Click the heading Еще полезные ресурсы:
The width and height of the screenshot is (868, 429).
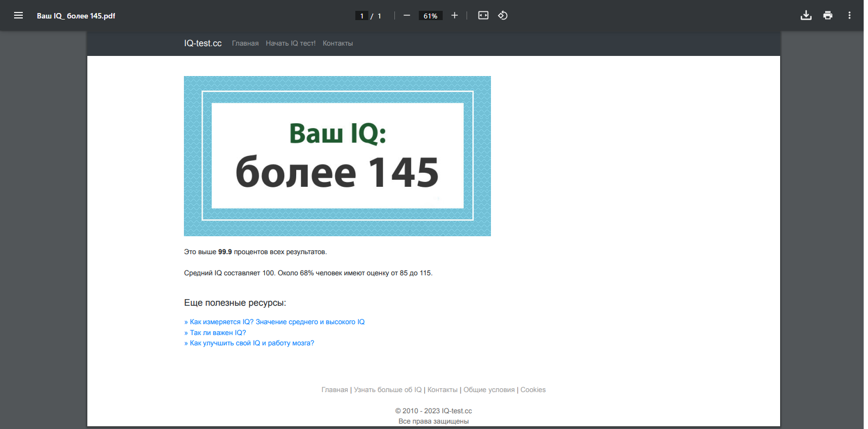coord(235,303)
